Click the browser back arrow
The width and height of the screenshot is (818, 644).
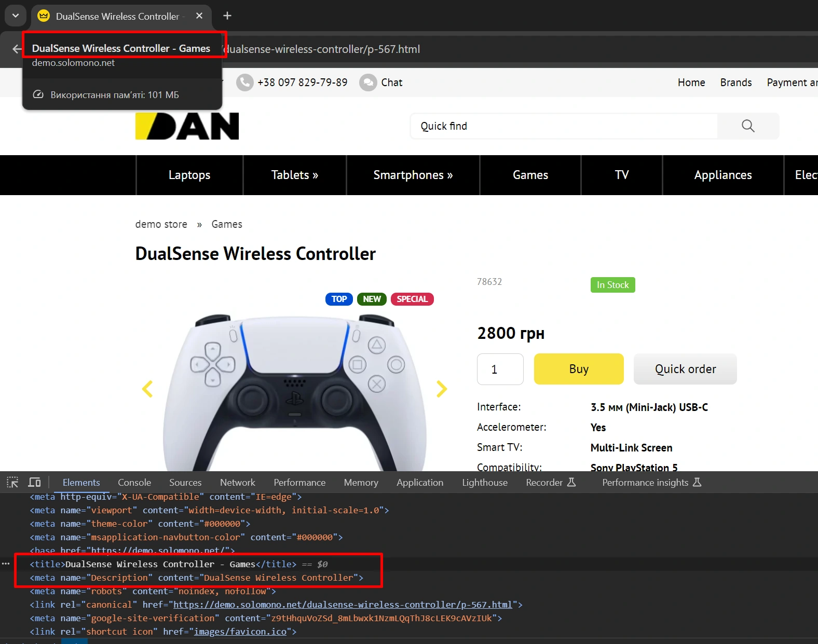[x=17, y=49]
